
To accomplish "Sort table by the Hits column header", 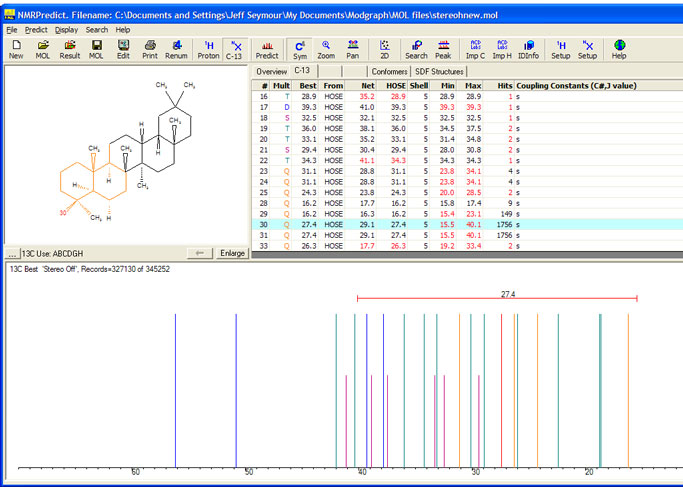I will (x=504, y=86).
